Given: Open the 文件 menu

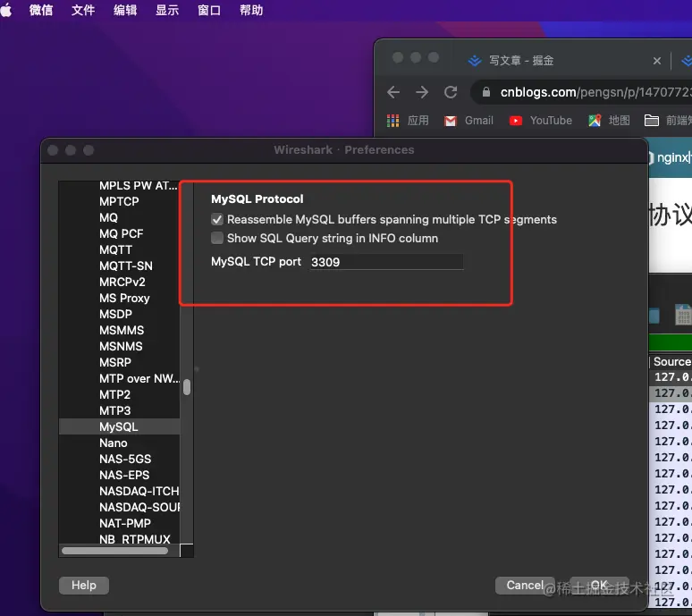Looking at the screenshot, I should pos(83,10).
